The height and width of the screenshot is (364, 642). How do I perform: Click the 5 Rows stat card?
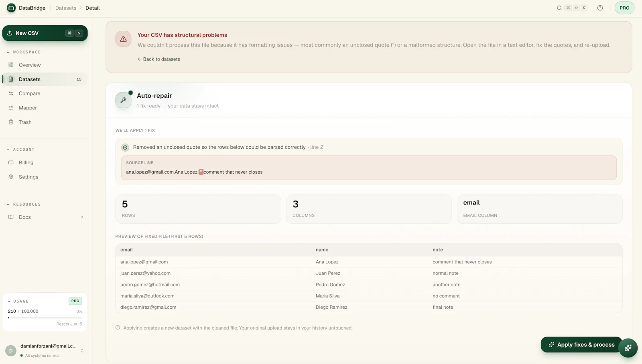click(x=198, y=209)
